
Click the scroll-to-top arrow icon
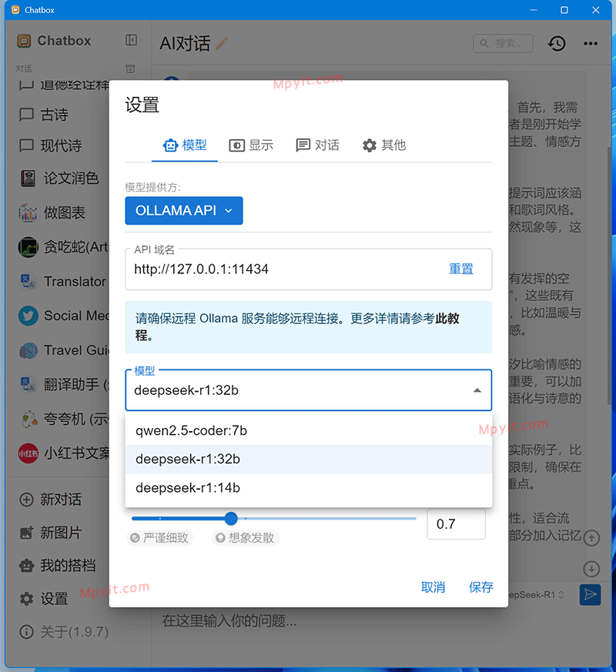591,537
